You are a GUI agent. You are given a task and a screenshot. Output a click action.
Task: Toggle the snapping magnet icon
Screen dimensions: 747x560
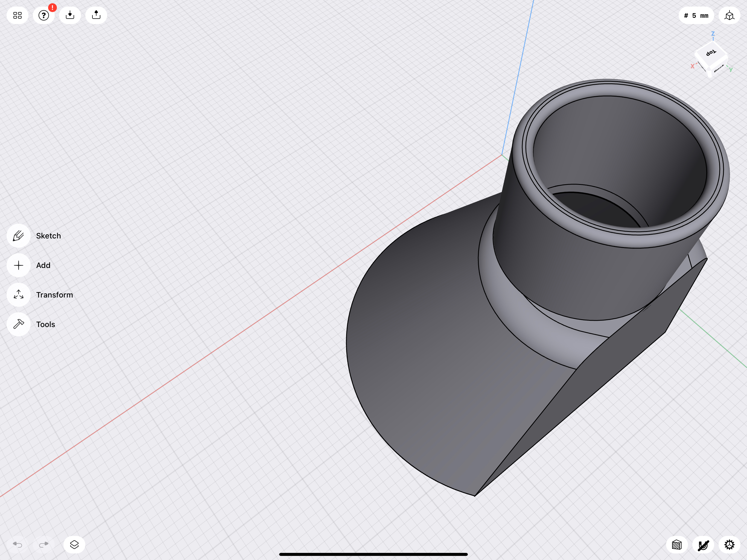(x=703, y=545)
